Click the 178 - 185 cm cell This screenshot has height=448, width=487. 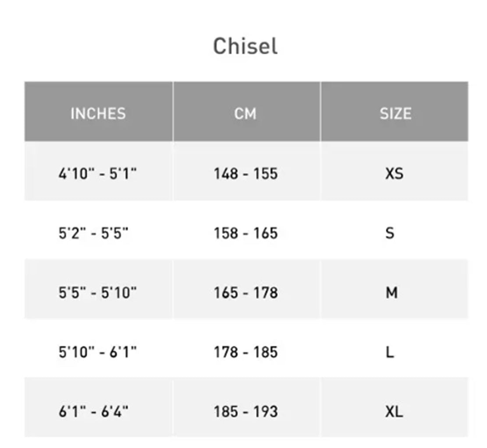(245, 352)
